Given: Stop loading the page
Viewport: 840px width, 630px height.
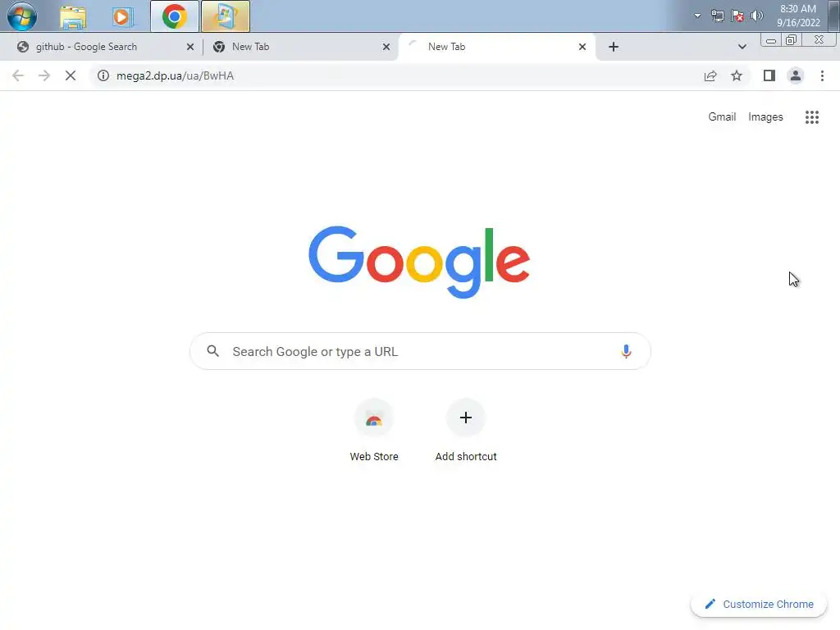Looking at the screenshot, I should pyautogui.click(x=71, y=75).
